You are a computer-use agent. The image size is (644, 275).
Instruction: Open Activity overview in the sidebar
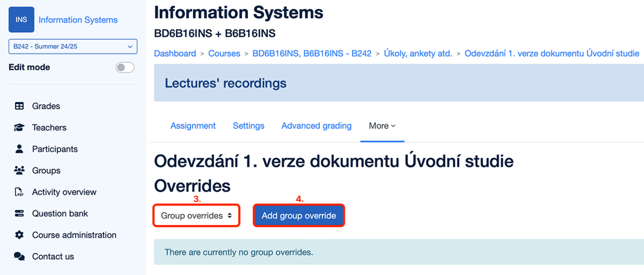point(64,192)
